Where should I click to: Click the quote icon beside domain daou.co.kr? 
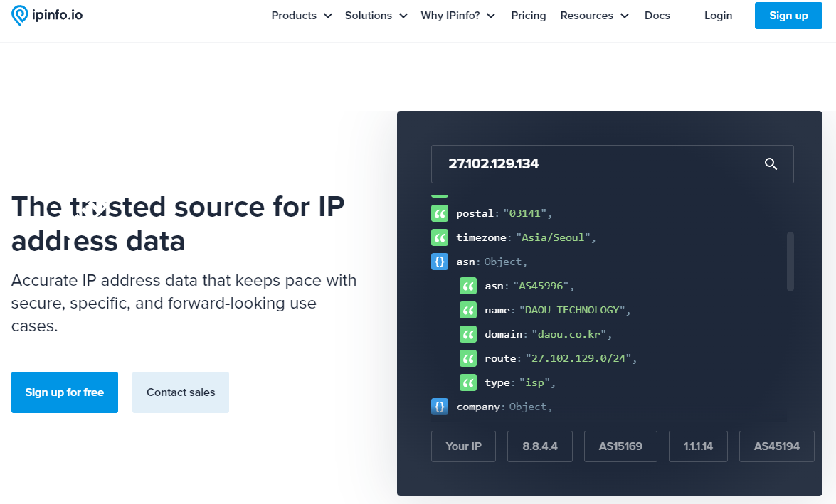(467, 334)
